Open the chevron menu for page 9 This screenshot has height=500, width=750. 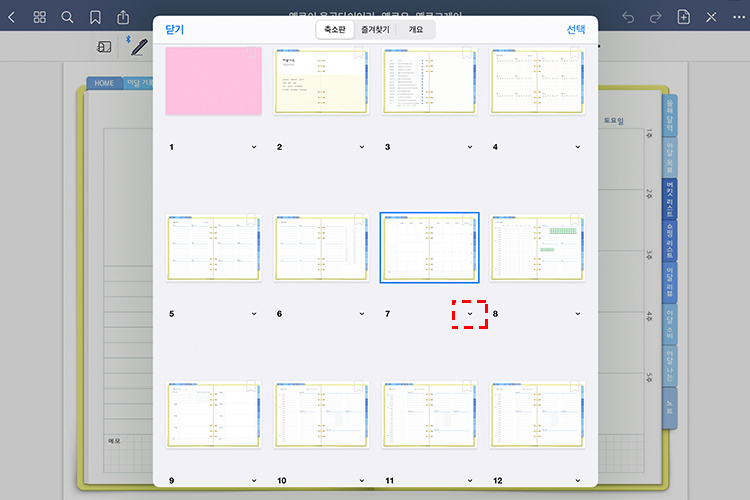pos(254,480)
